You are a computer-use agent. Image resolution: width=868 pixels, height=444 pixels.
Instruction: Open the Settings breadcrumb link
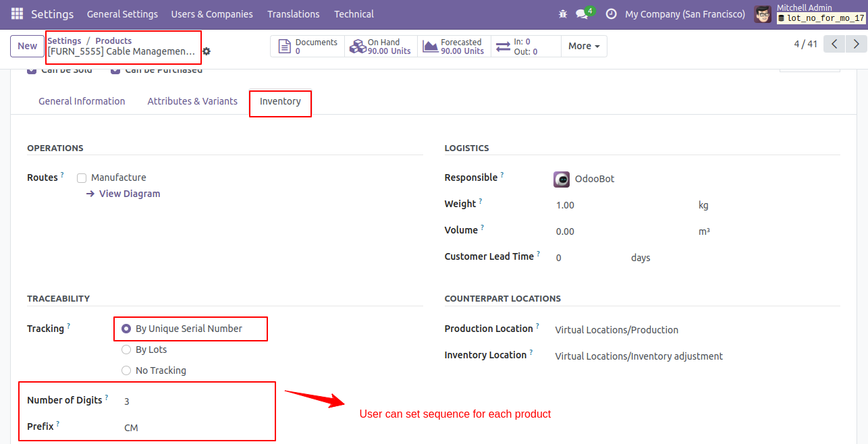click(x=64, y=41)
